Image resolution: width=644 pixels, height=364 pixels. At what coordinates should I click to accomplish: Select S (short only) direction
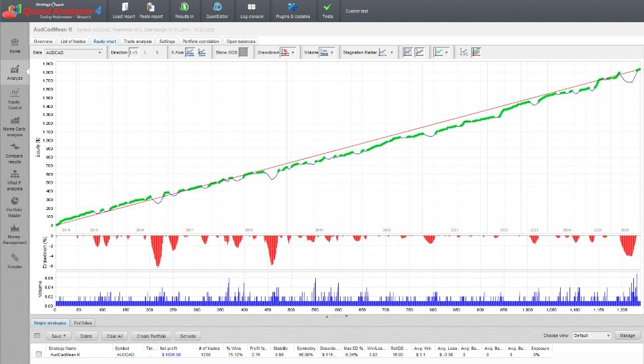157,52
